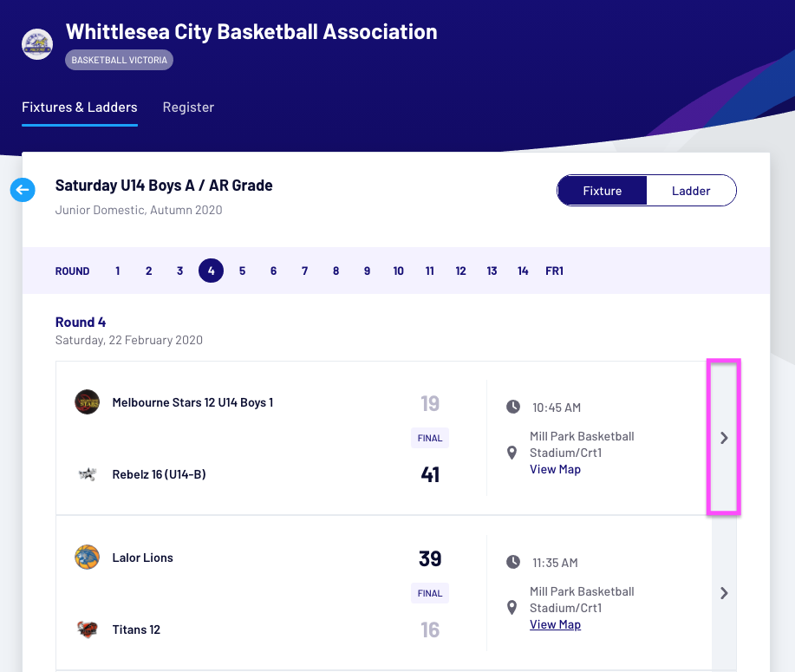Switch the view toggle to Ladder
Viewport: 795px width, 672px height.
691,191
